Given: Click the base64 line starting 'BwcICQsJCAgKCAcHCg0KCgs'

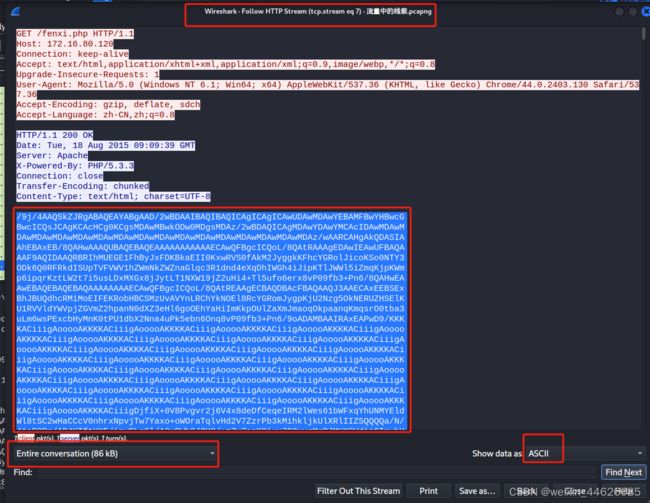Looking at the screenshot, I should [211, 227].
